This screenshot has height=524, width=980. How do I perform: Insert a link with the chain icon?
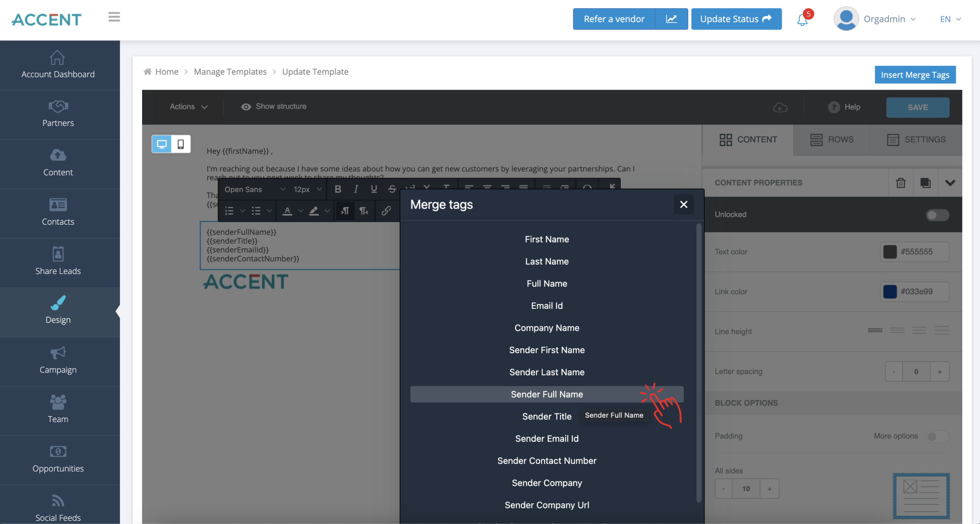[386, 211]
